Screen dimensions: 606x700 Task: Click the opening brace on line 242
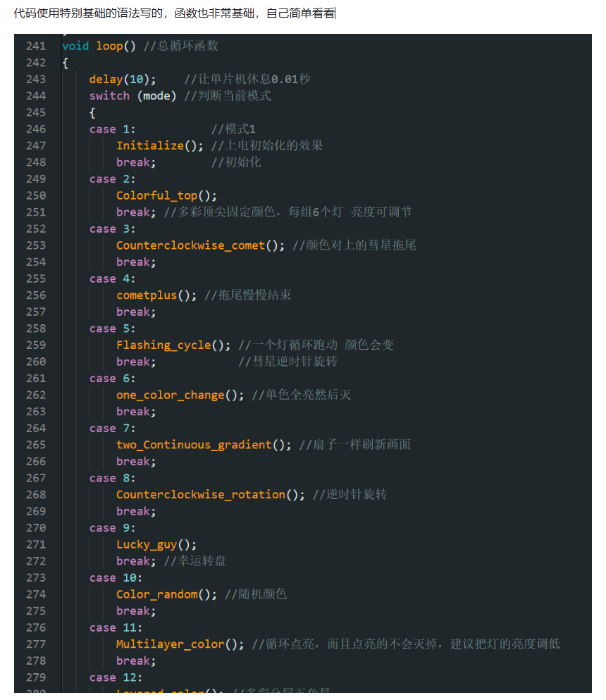tap(65, 63)
